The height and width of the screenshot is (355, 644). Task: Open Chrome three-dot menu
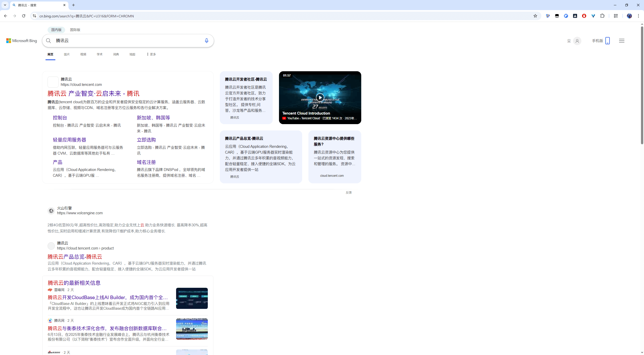pos(638,16)
